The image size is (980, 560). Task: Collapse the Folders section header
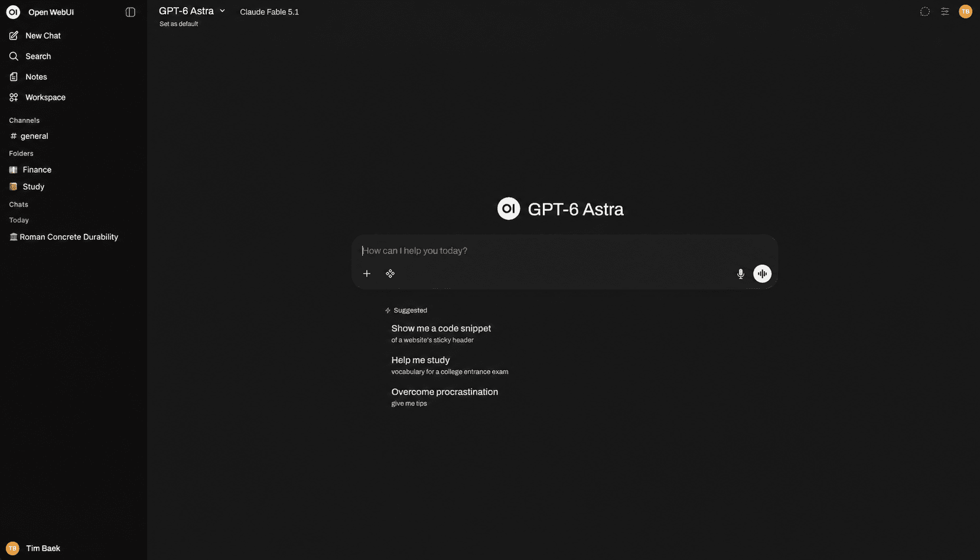pyautogui.click(x=21, y=154)
